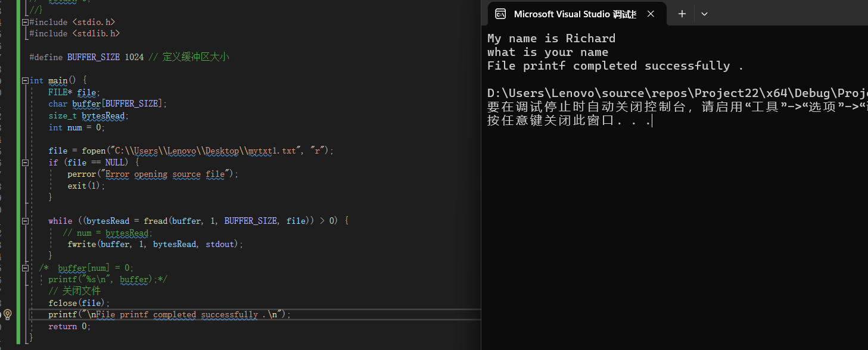Click the "int num = 0;" line

click(x=76, y=127)
